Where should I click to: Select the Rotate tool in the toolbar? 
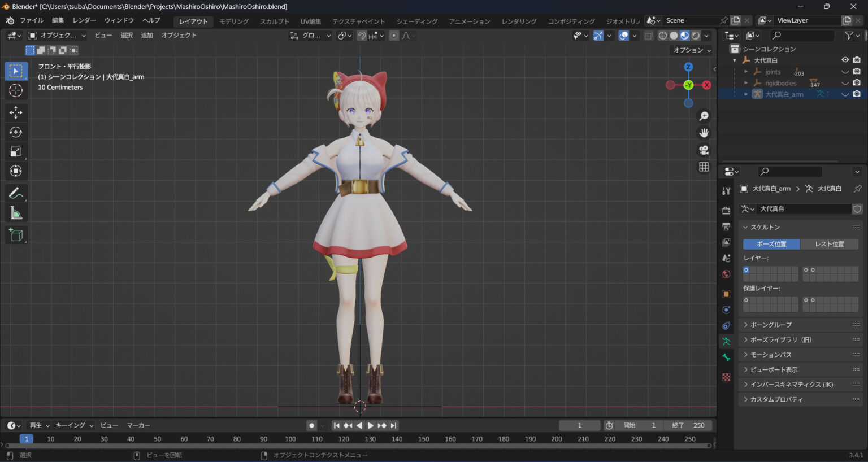[15, 132]
